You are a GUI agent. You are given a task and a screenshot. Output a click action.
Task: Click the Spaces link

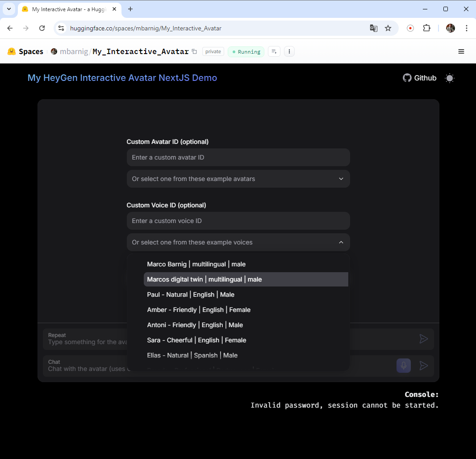[x=31, y=51]
